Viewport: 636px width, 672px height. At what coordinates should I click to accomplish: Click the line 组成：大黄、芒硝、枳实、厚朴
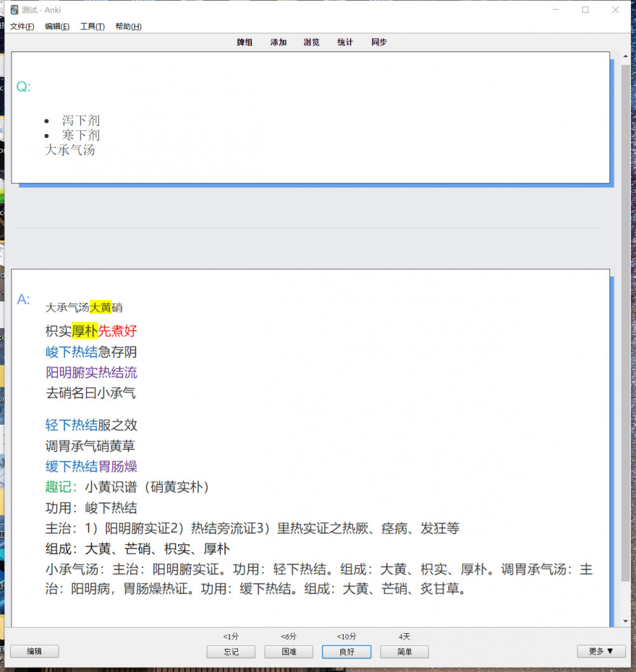pos(137,549)
